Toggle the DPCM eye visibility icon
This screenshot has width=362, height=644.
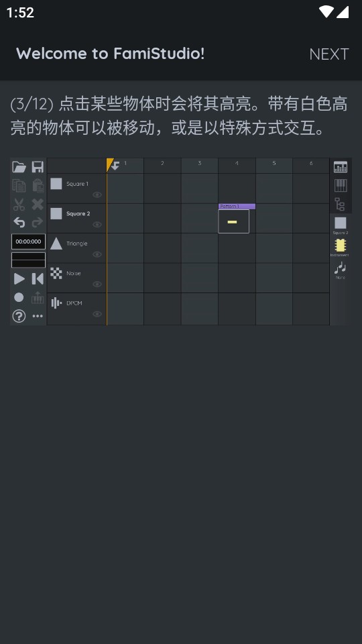(x=97, y=314)
